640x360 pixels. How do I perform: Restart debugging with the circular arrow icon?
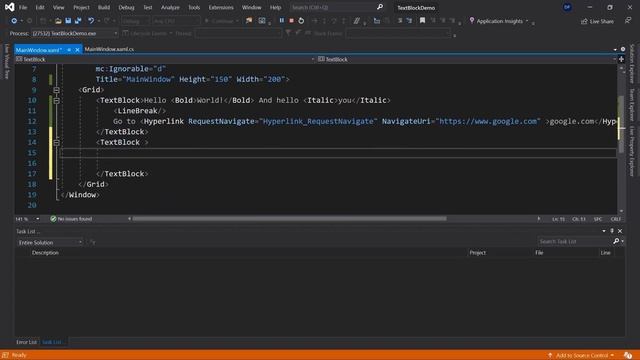click(x=301, y=20)
